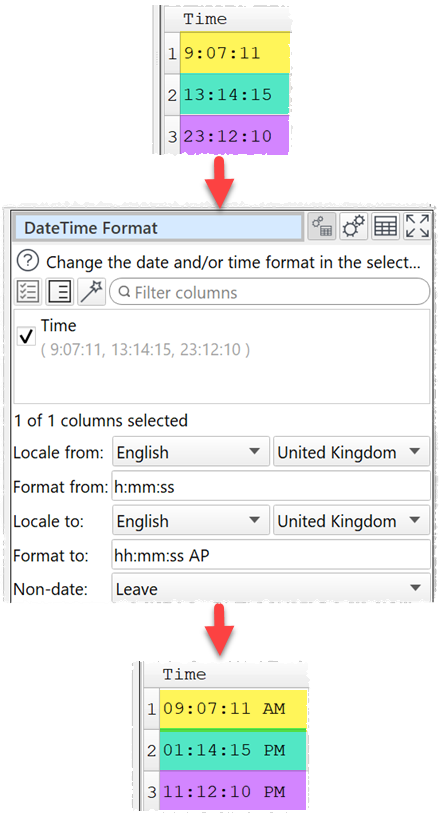Screen dimensions: 440x817
Task: Click the Format from label
Action: pos(60,487)
